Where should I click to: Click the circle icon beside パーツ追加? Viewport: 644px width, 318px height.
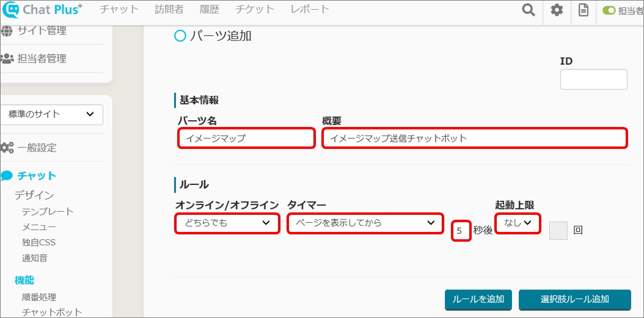click(180, 36)
